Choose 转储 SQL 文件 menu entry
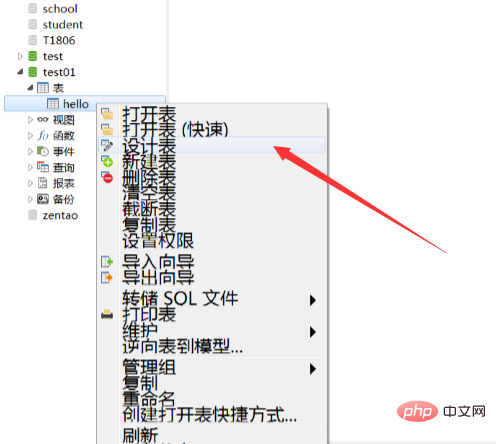 click(212, 298)
